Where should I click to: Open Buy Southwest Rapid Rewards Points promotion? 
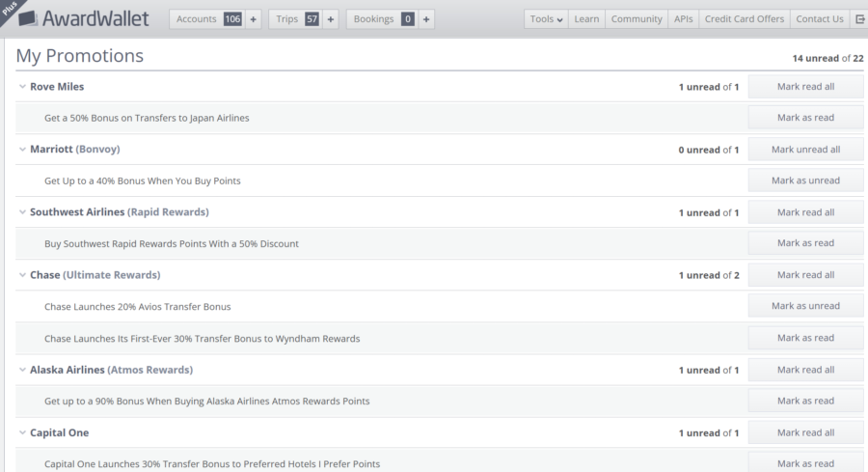tap(171, 244)
